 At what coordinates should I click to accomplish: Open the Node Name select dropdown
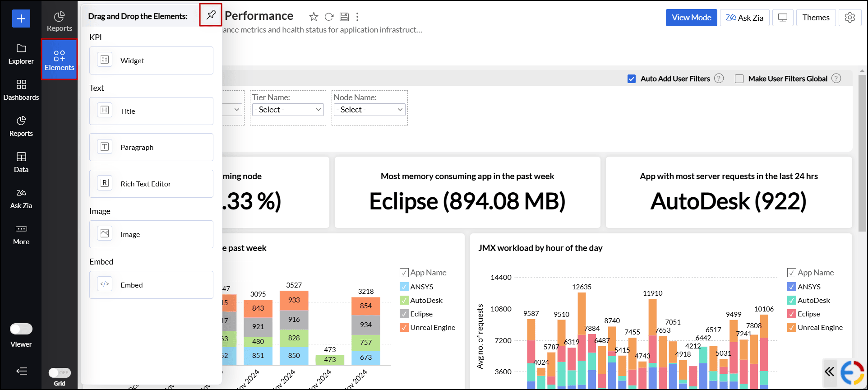click(369, 110)
